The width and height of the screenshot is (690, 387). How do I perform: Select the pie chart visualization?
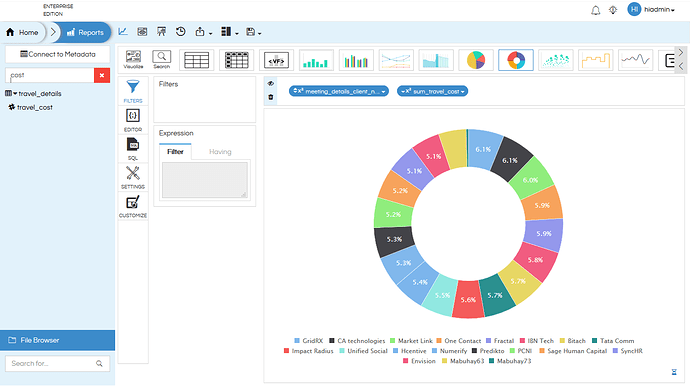[x=476, y=60]
